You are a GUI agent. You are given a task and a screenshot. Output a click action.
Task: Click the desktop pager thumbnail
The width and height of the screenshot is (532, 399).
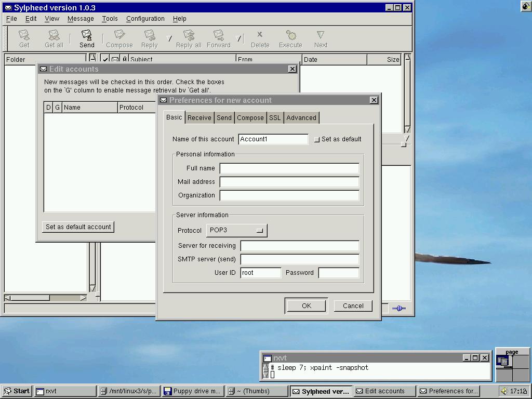pyautogui.click(x=512, y=365)
